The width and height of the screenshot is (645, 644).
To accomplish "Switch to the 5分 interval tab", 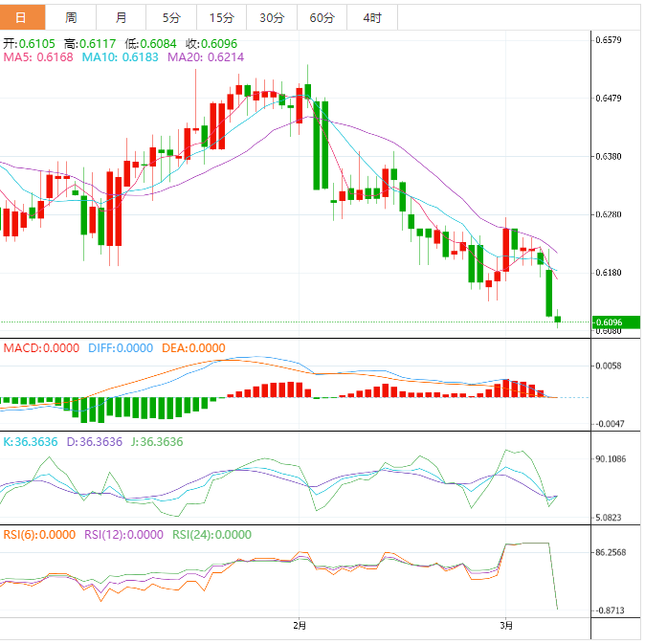I will [x=170, y=18].
